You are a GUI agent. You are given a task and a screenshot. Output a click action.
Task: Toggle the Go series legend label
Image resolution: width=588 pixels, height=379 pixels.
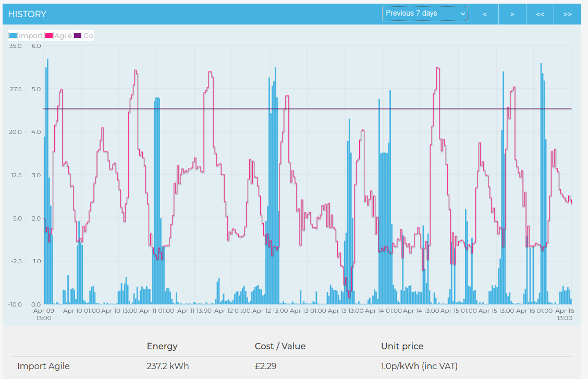88,36
